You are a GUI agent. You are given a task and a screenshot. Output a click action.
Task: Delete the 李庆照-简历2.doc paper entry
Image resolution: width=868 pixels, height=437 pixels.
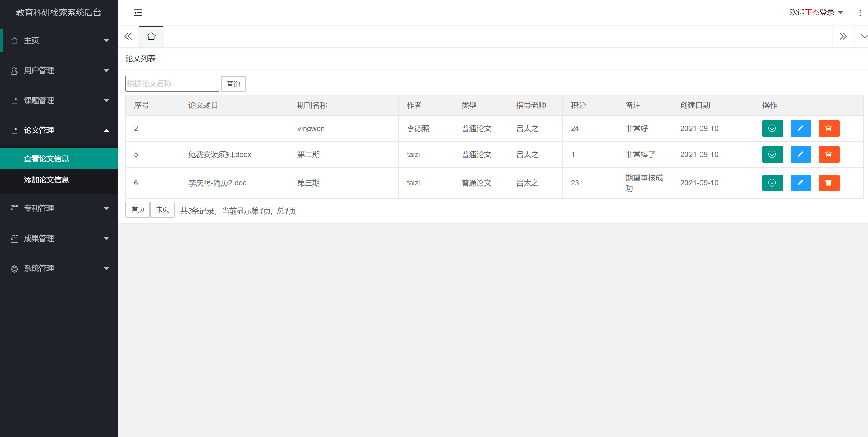tap(829, 183)
